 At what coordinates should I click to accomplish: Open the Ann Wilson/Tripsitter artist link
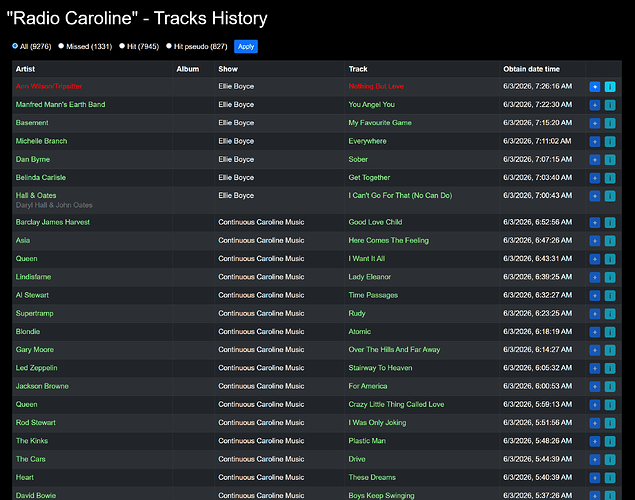pos(49,86)
